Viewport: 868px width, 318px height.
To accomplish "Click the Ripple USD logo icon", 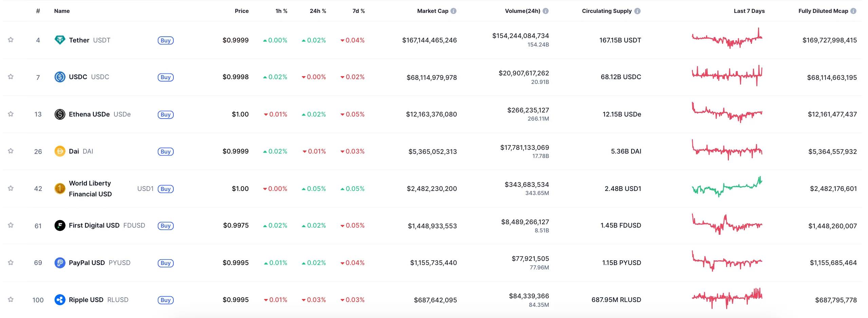I will coord(60,300).
